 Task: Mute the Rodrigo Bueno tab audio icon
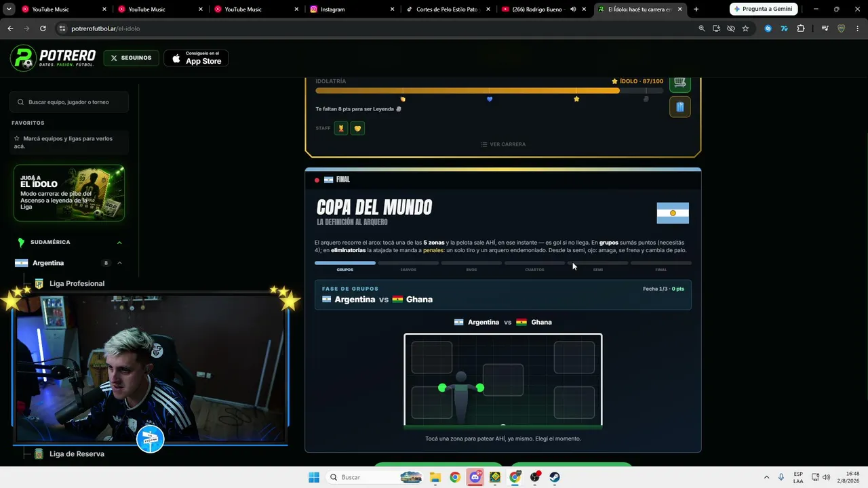(x=573, y=9)
